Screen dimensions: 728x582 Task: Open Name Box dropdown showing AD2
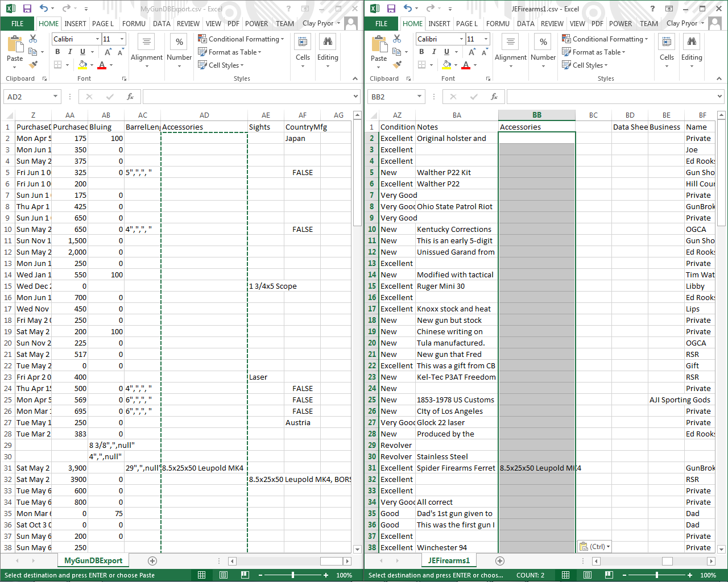(55, 97)
